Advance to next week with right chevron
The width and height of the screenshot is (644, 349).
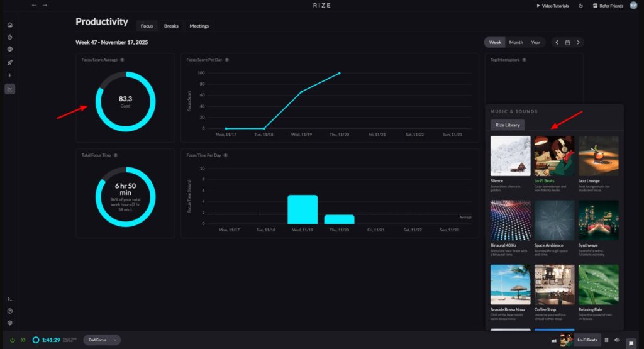click(x=578, y=42)
